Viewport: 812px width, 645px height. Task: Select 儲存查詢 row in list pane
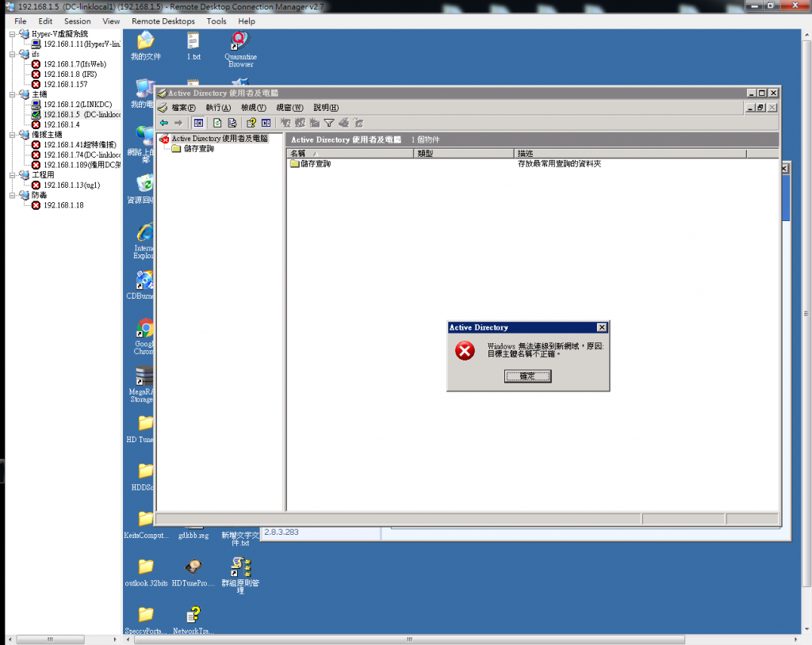(x=316, y=163)
